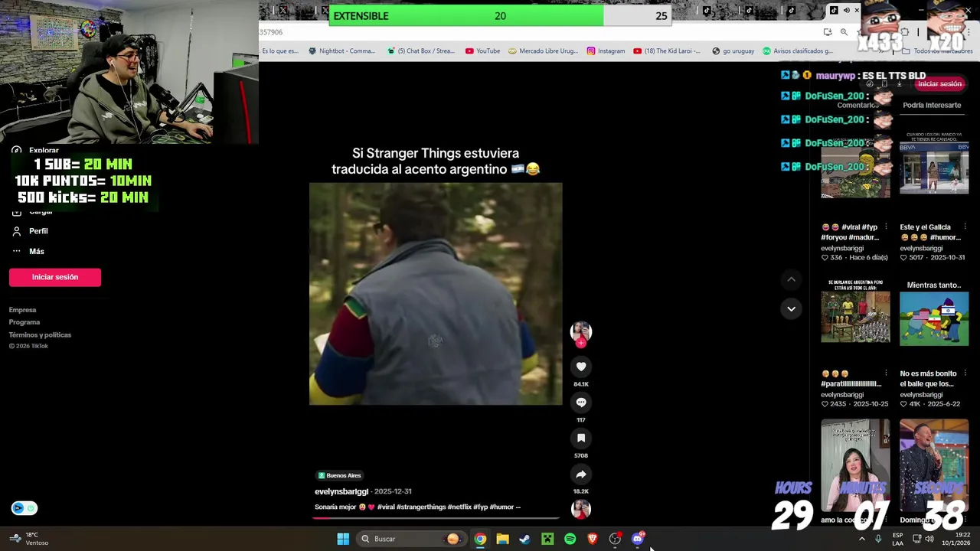
Task: Click the #netflix hashtag in the description
Action: point(459,507)
